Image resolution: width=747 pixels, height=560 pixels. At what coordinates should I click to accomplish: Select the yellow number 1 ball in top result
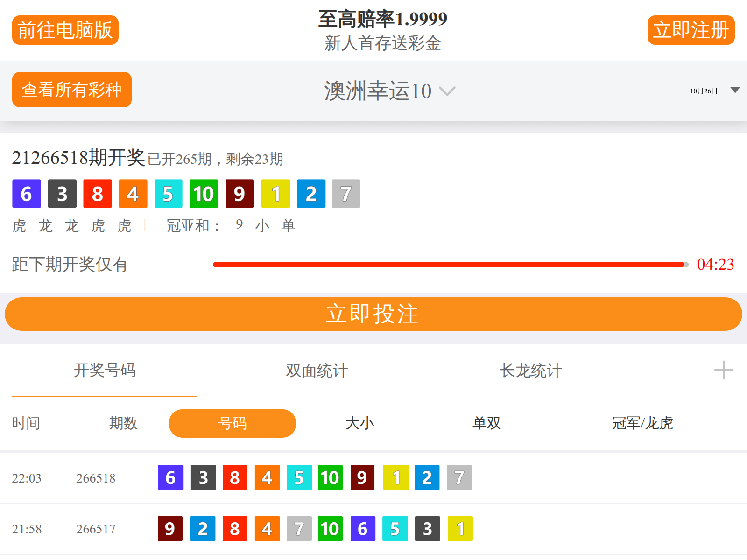(275, 194)
